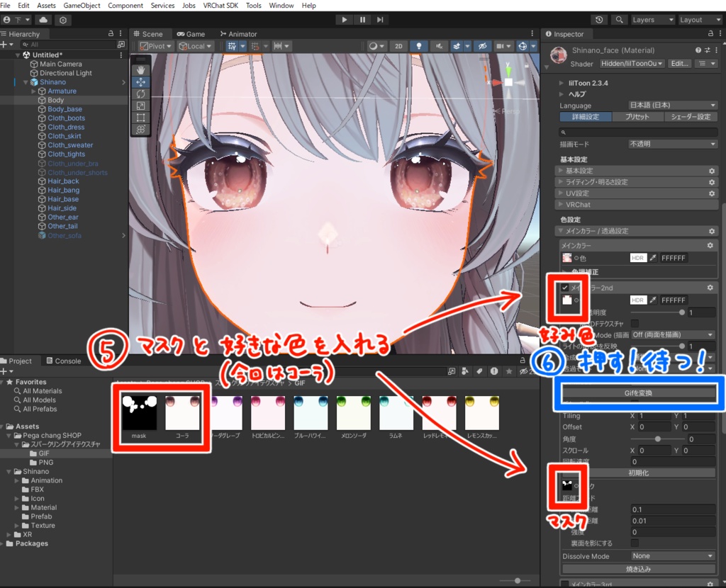Select the Rotate tool
This screenshot has width=726, height=588.
click(x=141, y=94)
